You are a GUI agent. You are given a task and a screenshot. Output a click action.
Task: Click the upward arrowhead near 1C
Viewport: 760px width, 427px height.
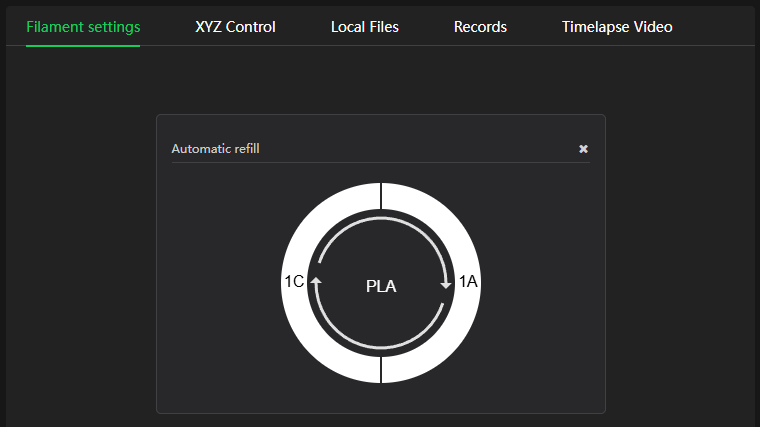click(x=316, y=282)
